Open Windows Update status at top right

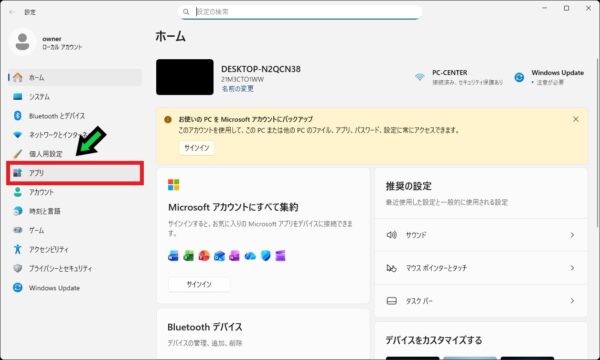(x=549, y=77)
